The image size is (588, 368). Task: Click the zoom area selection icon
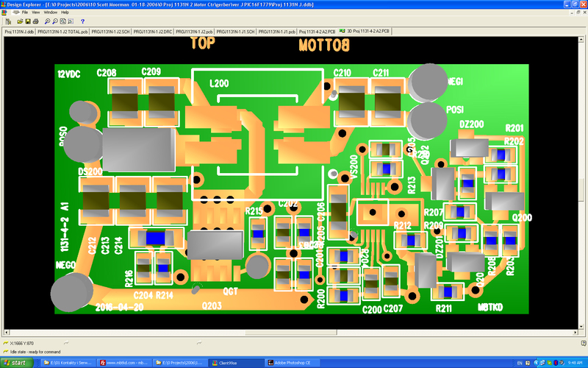71,21
